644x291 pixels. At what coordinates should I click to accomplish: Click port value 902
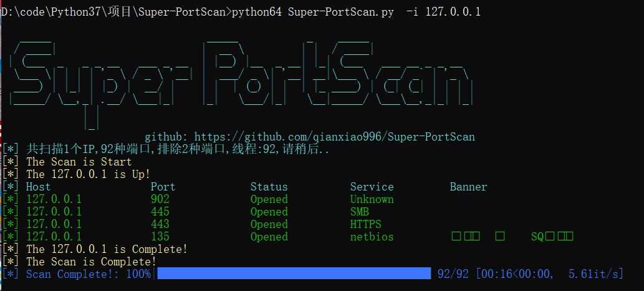click(160, 199)
